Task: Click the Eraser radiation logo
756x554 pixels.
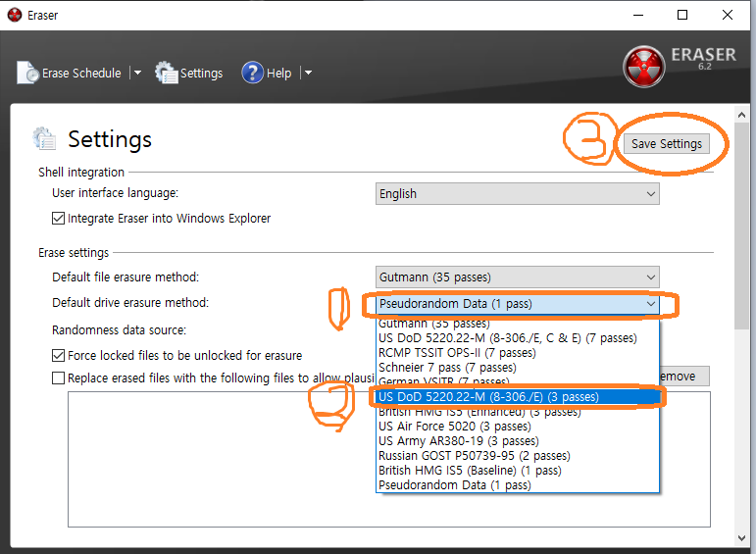Action: click(643, 67)
